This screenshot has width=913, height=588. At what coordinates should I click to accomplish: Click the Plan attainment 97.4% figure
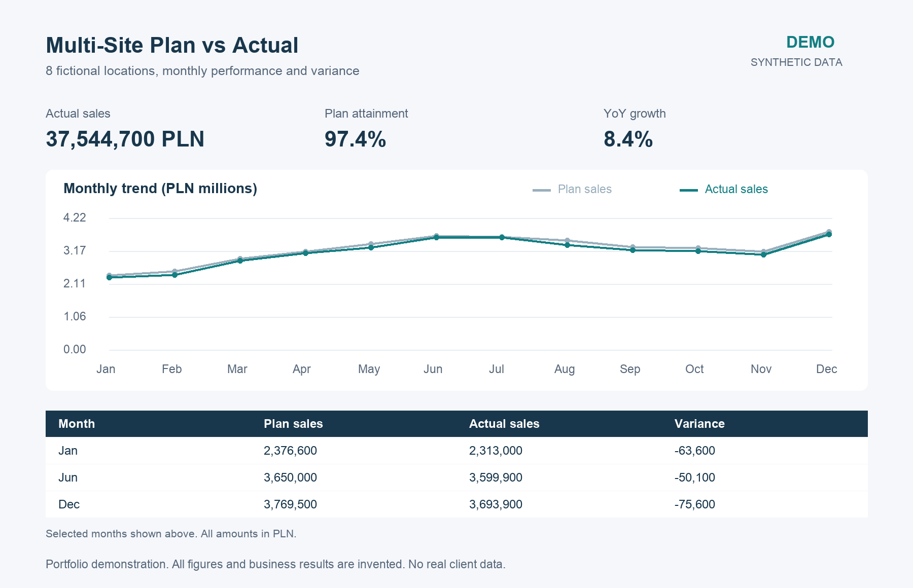click(x=355, y=139)
